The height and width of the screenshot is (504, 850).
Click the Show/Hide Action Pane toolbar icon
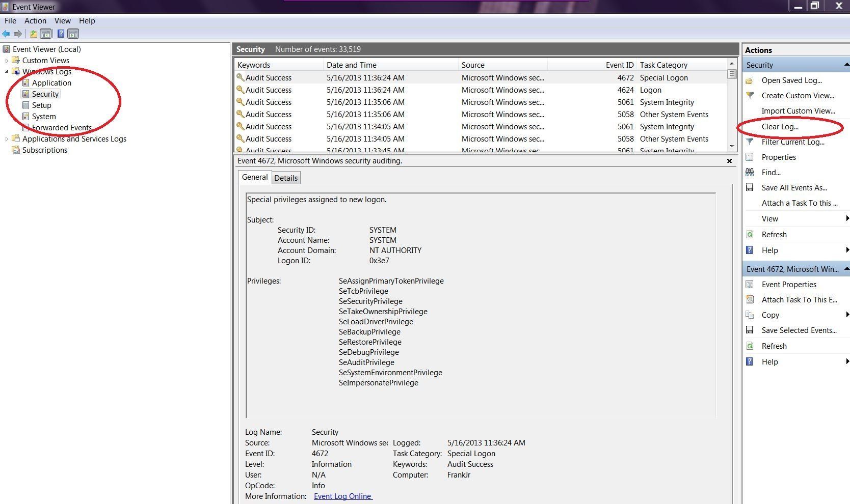pyautogui.click(x=73, y=34)
